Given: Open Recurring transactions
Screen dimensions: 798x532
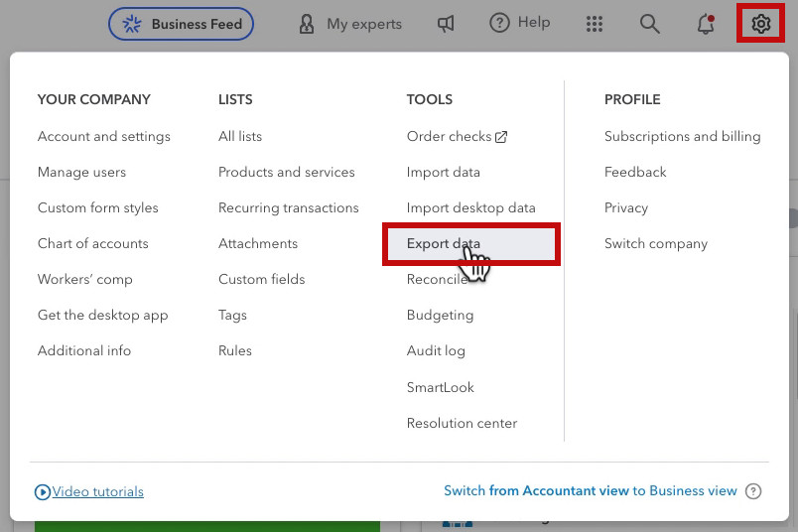Looking at the screenshot, I should 289,207.
